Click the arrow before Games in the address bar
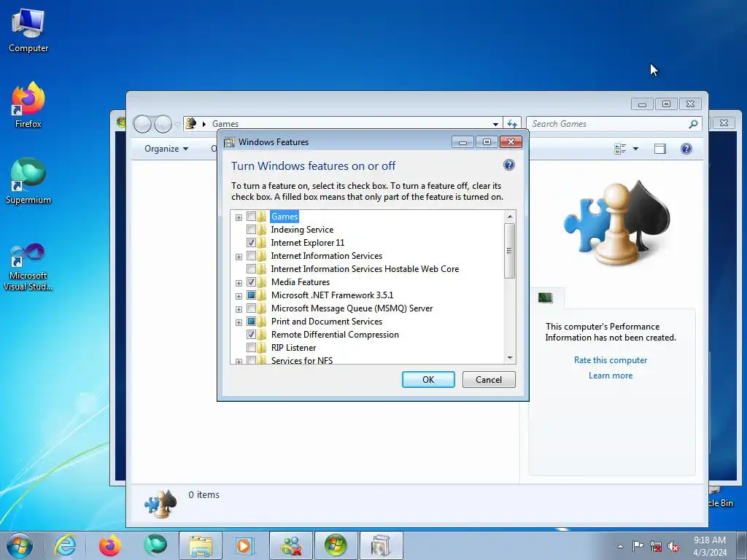The image size is (747, 560). coord(204,124)
